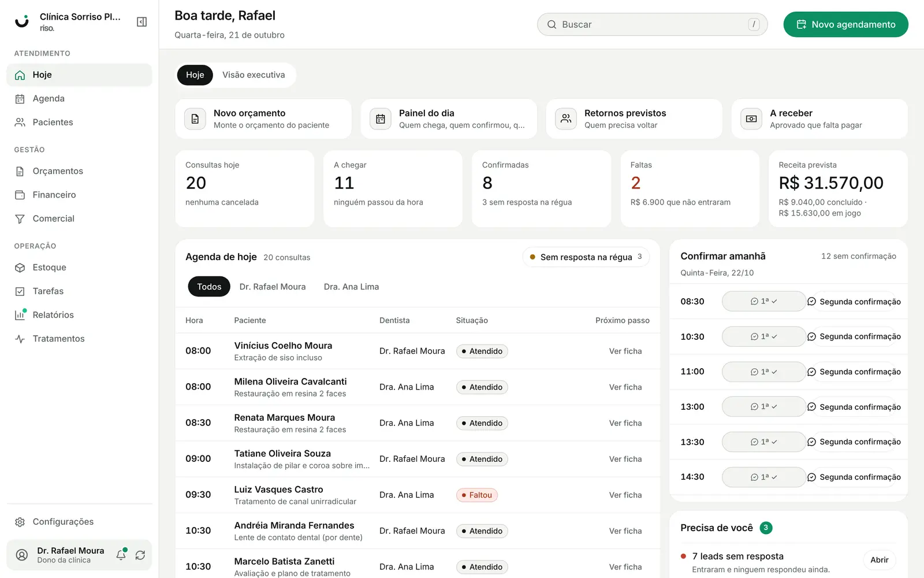Viewport: 924px width, 578px height.
Task: Open Comercial funnel page
Action: coord(79,218)
